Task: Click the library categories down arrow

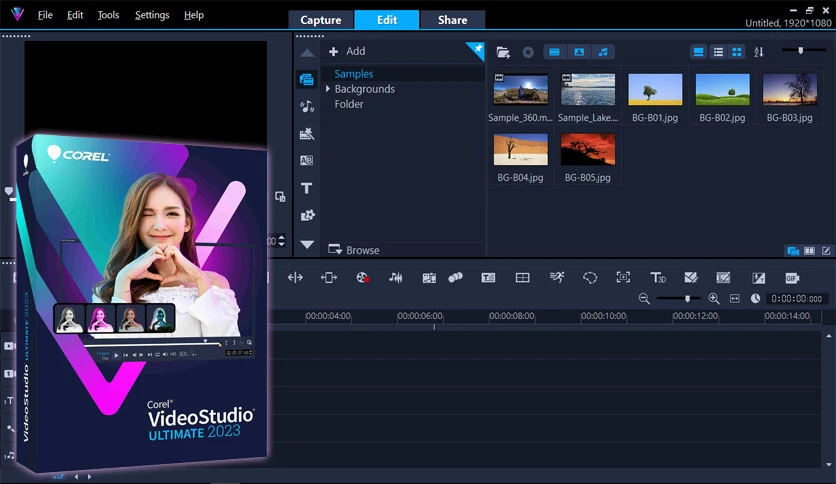Action: click(307, 244)
